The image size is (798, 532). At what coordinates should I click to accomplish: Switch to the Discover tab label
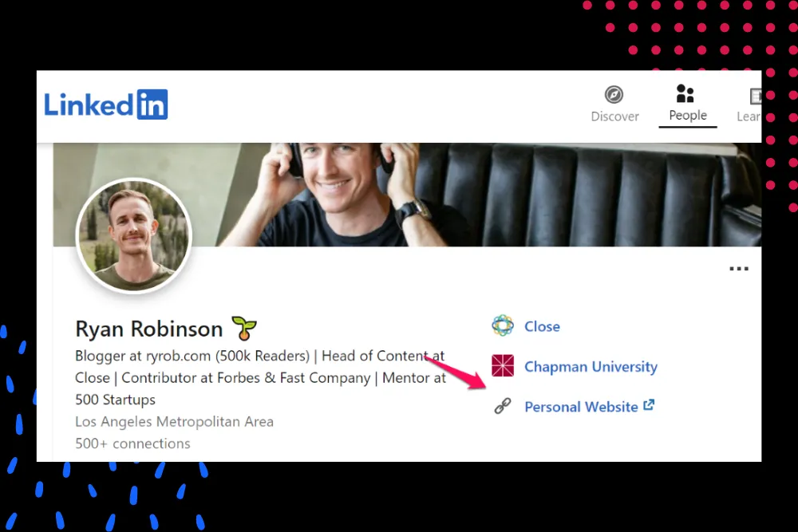(614, 116)
